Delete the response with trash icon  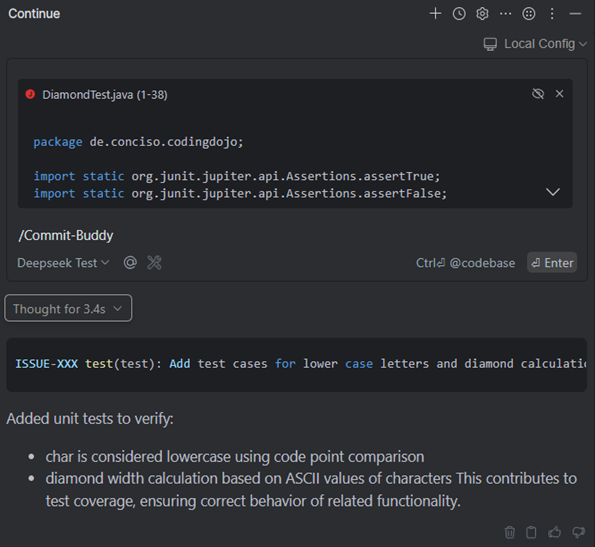pos(510,532)
